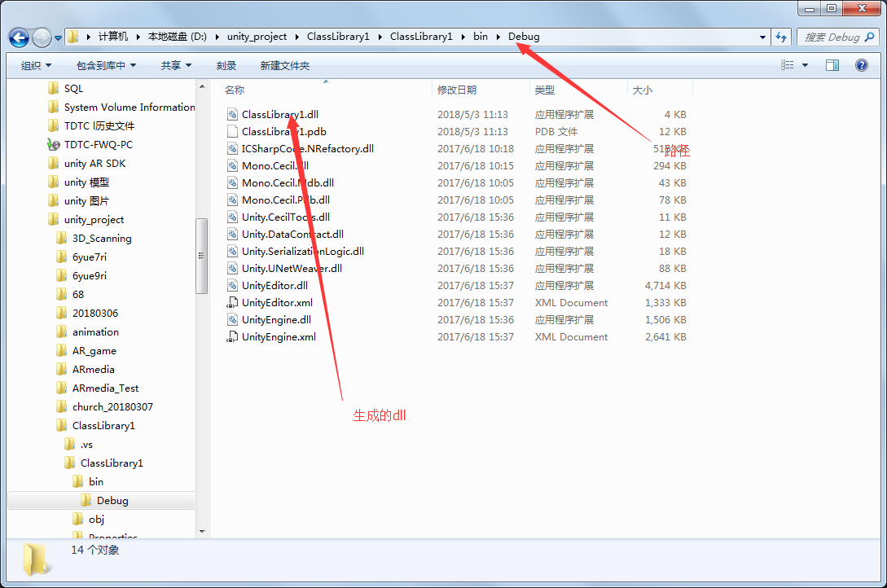Viewport: 887px width, 588px height.
Task: Click the change view icon
Action: (788, 65)
